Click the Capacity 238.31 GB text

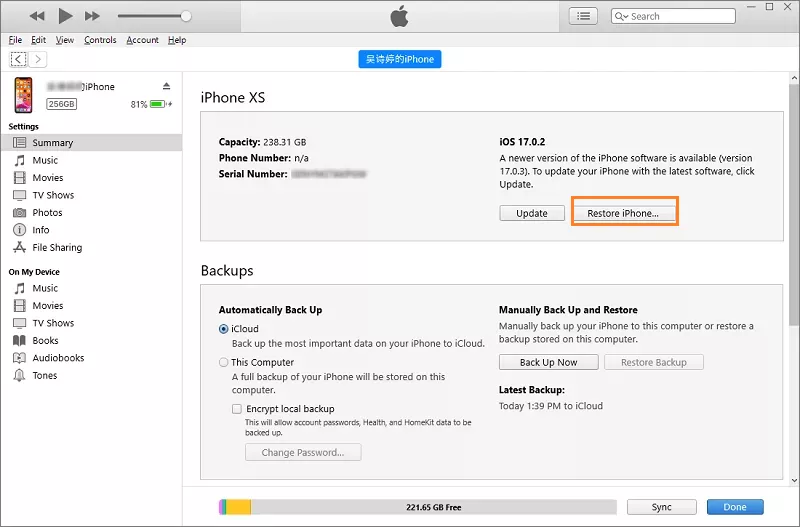[x=262, y=142]
